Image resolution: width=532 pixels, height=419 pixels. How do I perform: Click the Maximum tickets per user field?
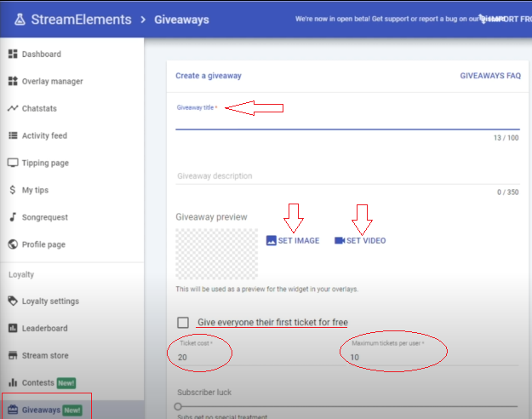434,357
